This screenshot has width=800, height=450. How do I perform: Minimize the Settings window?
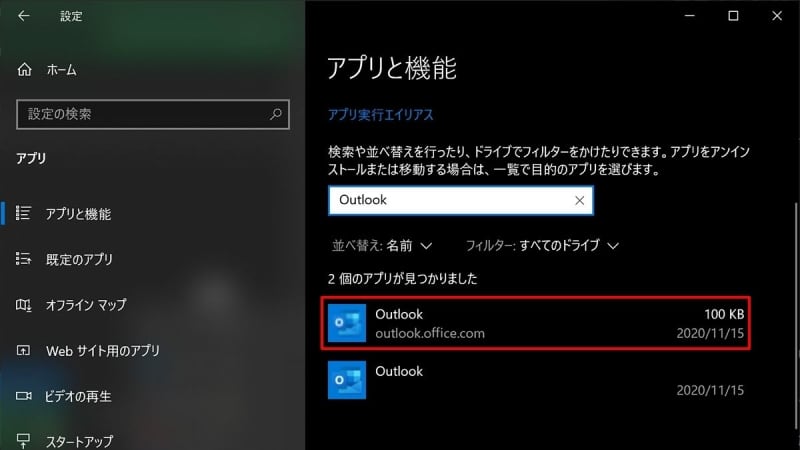[x=689, y=16]
